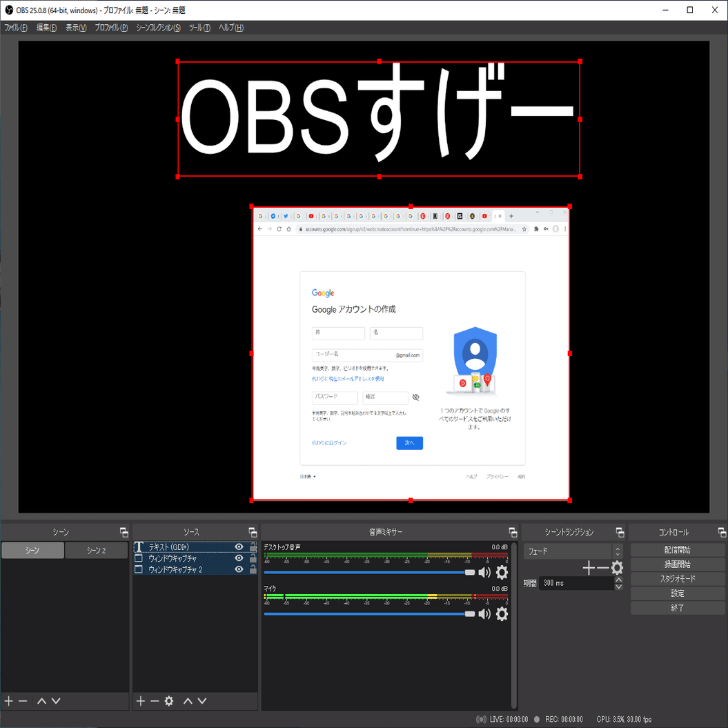
Task: Lock the テキスト (GDI+) source
Action: point(253,547)
